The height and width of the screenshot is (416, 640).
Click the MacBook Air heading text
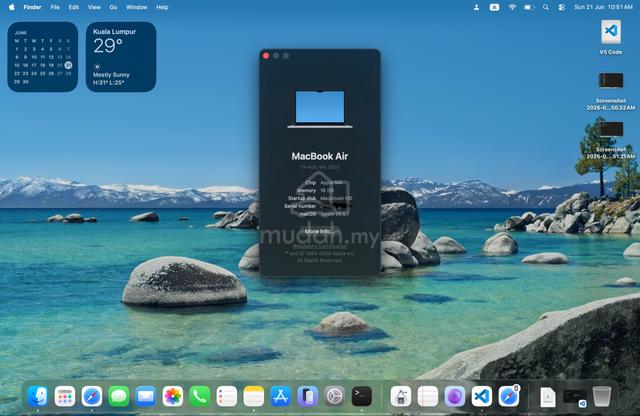320,156
